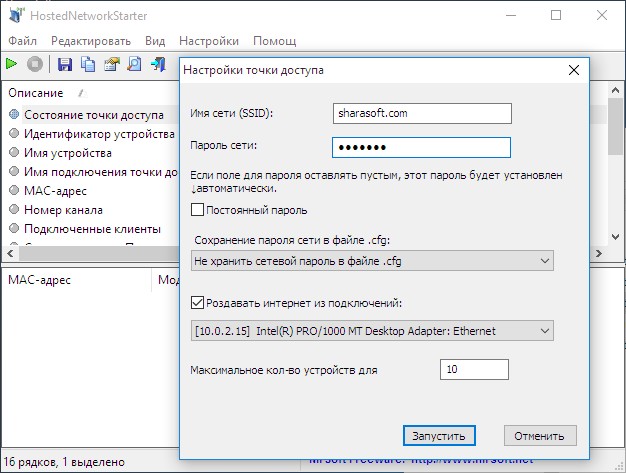Viewport: 626px width, 473px height.
Task: Click the bullet icon beside Номер канала
Action: coord(14,209)
